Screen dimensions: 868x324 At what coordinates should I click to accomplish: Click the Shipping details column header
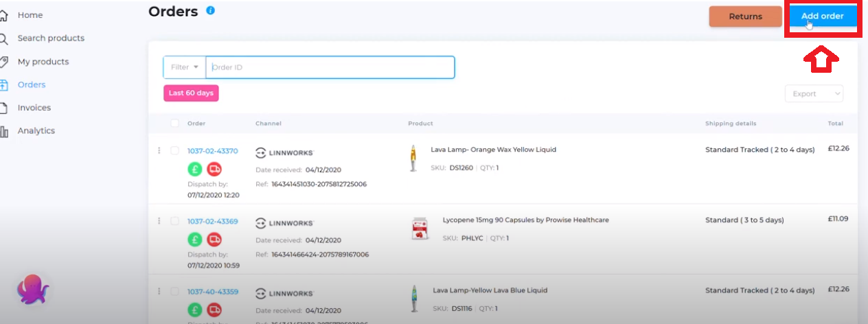(731, 124)
